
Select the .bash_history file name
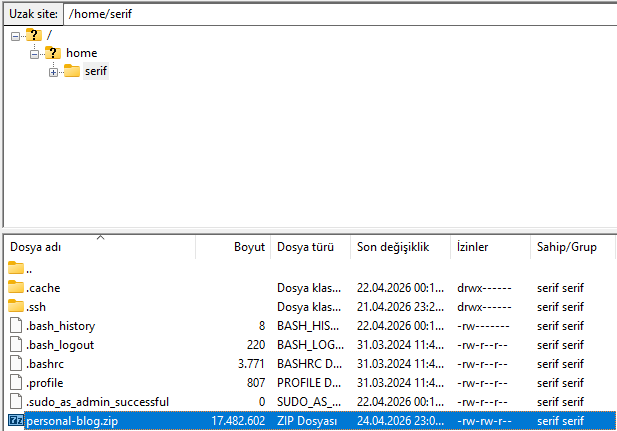click(61, 326)
